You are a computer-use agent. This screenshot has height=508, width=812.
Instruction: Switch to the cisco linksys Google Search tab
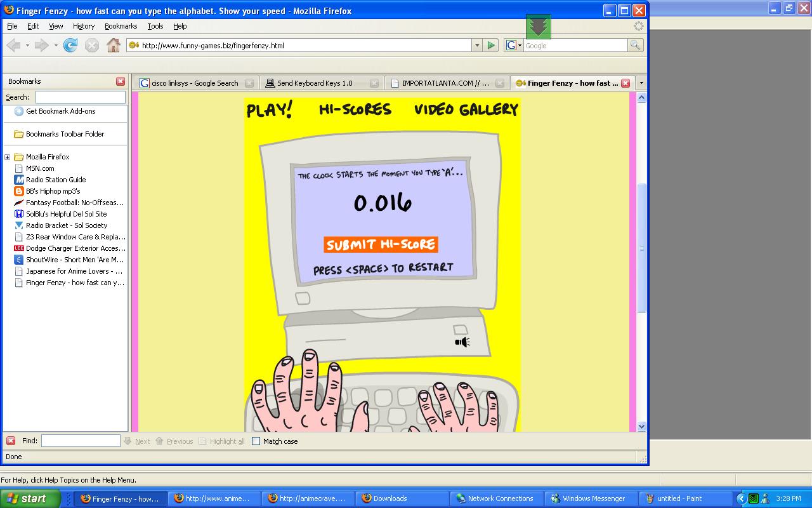coord(190,83)
